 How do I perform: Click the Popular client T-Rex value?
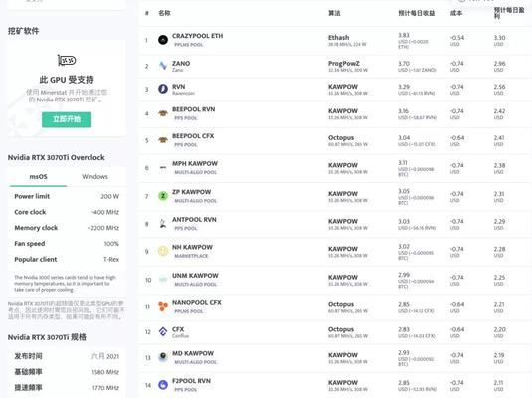tap(111, 259)
